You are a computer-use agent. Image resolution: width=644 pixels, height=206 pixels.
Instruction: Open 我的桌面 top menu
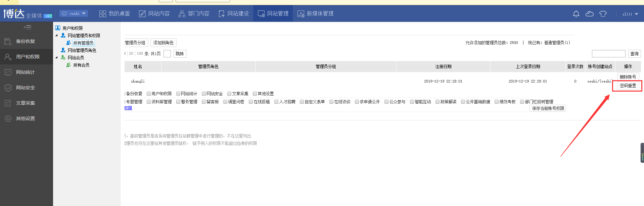114,14
